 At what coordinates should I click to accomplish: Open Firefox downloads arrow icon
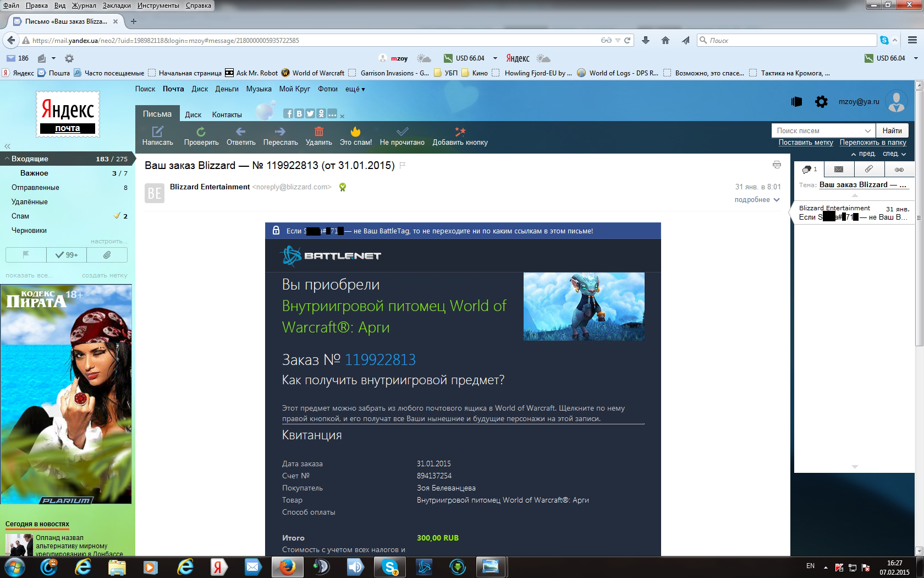tap(646, 40)
